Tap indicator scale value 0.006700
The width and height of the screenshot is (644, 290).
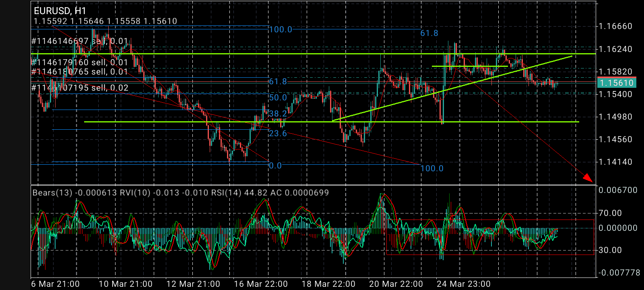click(x=618, y=190)
